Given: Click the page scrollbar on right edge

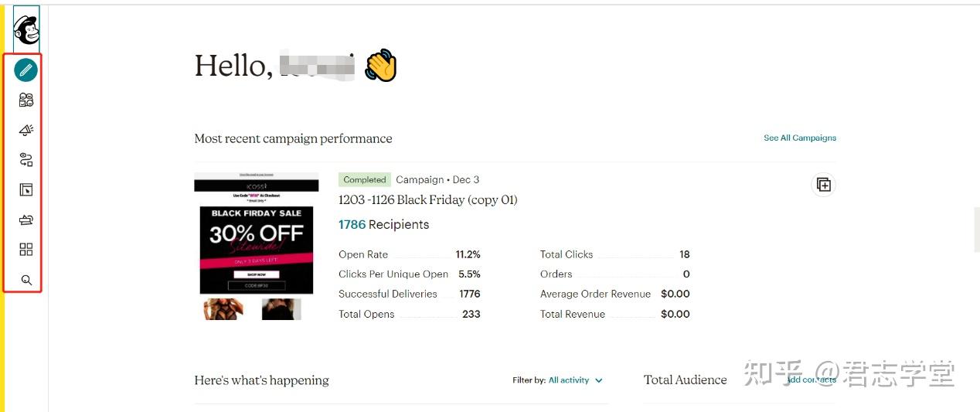Looking at the screenshot, I should click(x=976, y=230).
